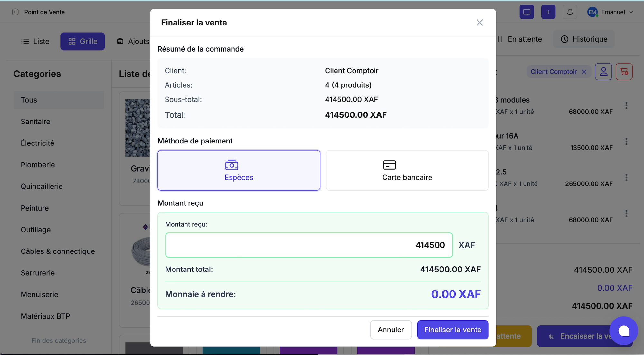Confirm with Finaliser la vente button
This screenshot has width=644, height=355.
click(x=452, y=330)
